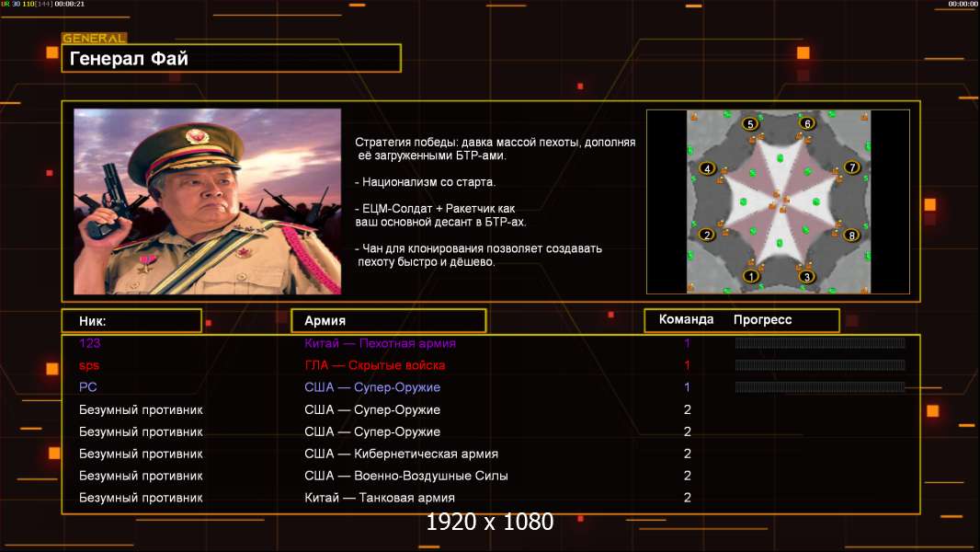Click team number of the Кибернетическая армия row

click(x=688, y=454)
